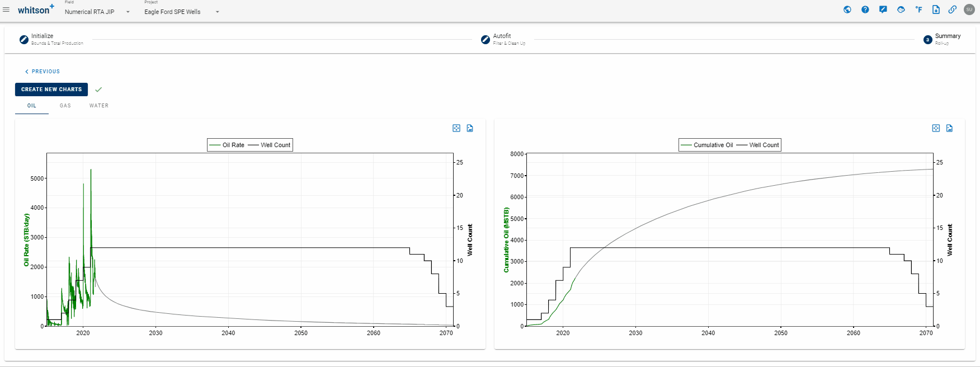Screen dimensions: 980x367
Task: Go to the Initialize step label
Action: point(43,36)
